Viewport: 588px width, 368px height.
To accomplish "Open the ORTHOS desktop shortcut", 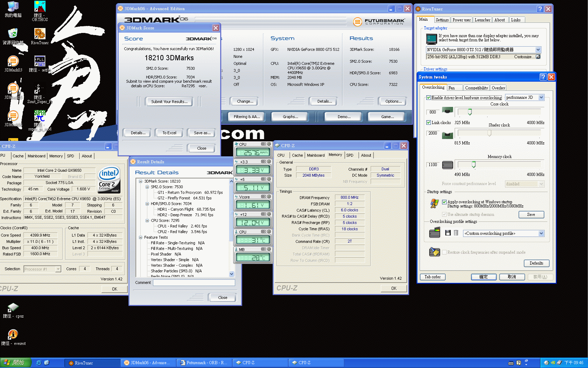I will pos(40,7).
